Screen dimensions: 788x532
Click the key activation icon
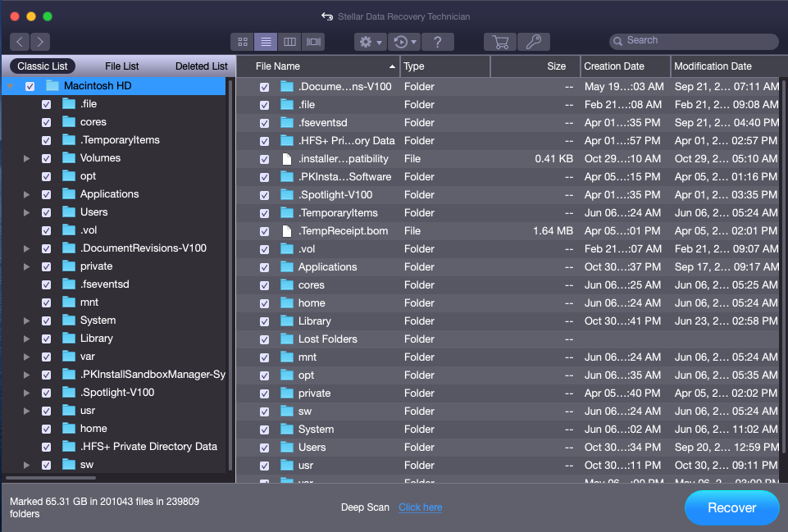pos(533,42)
